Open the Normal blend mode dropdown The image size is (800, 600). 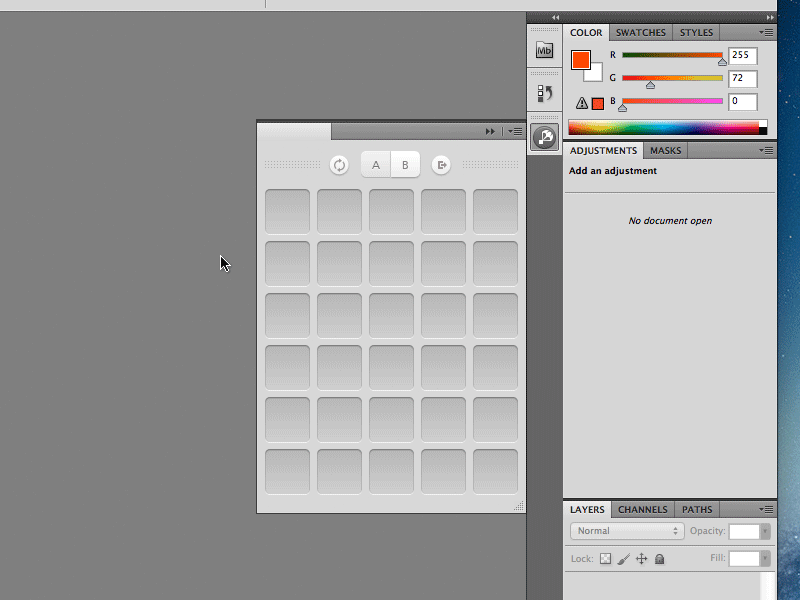pos(626,531)
